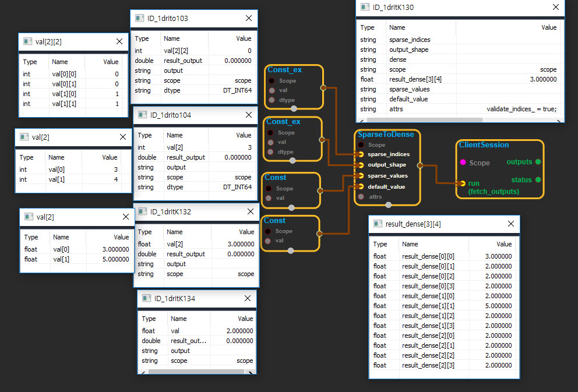Click the default_value input port
The height and width of the screenshot is (392, 578).
(x=361, y=186)
